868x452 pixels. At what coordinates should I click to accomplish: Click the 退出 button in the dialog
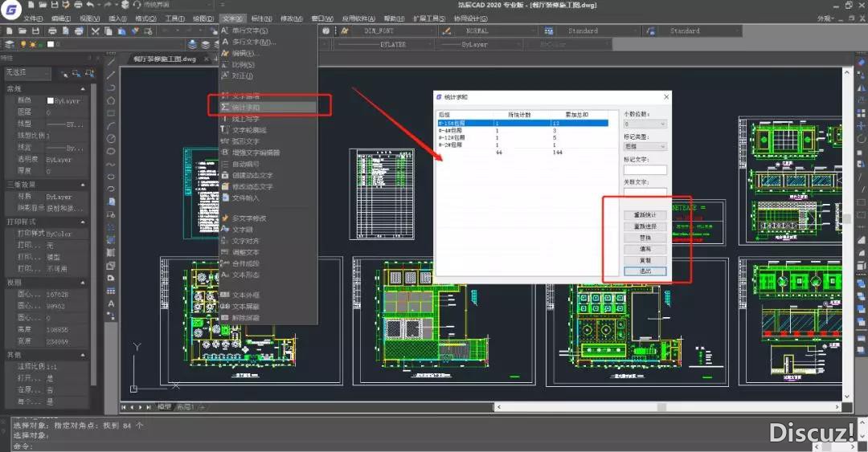[645, 271]
